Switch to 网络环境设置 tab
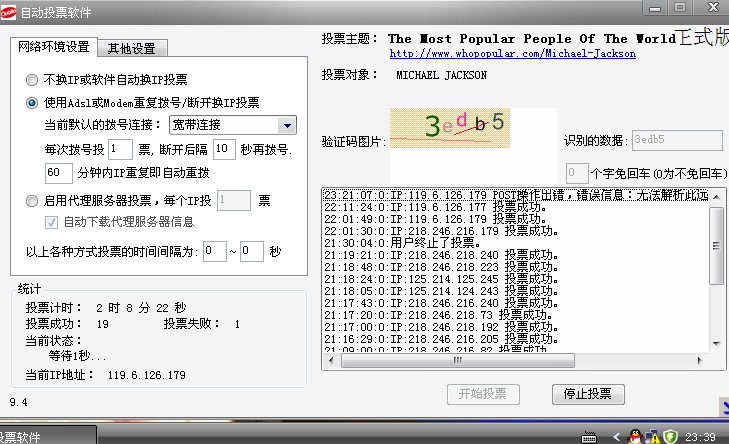 (x=54, y=47)
